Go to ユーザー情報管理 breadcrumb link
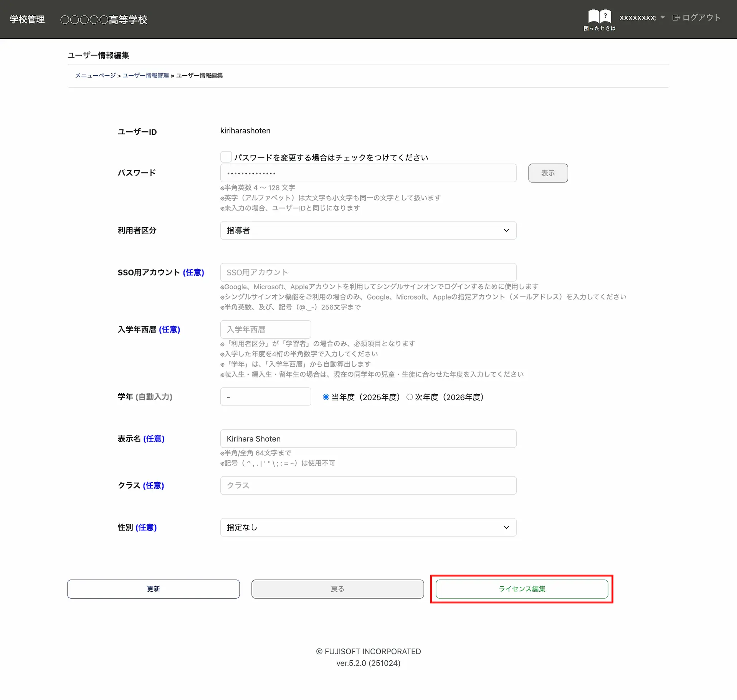 click(x=146, y=76)
